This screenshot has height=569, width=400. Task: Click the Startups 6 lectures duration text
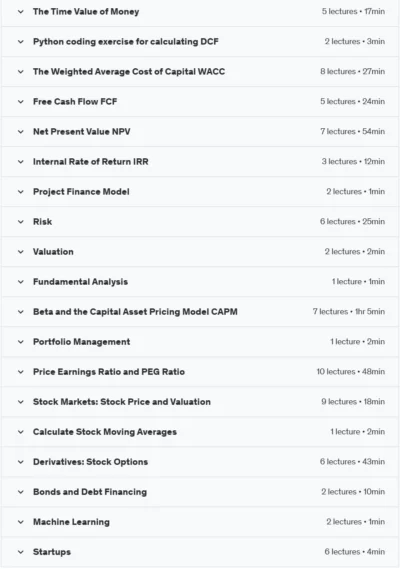355,552
